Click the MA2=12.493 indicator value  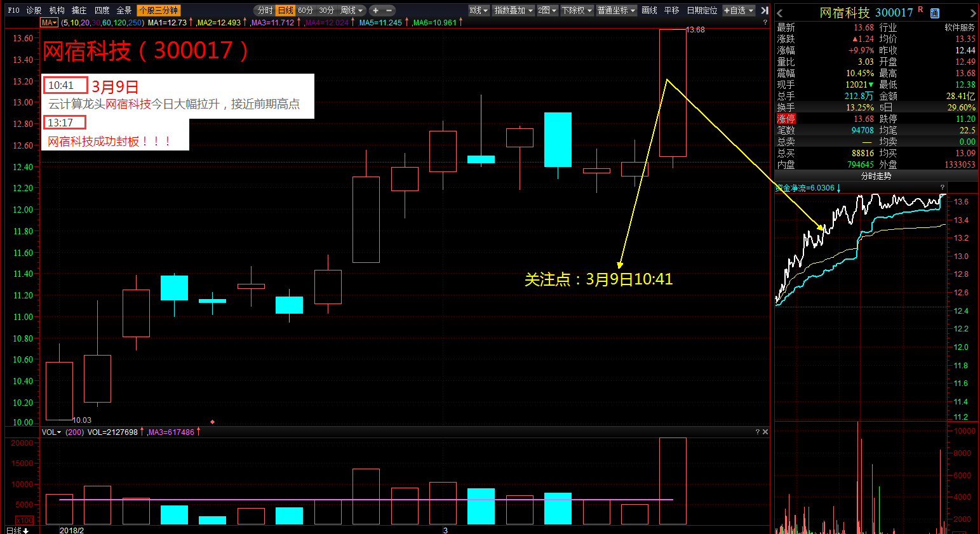click(218, 22)
